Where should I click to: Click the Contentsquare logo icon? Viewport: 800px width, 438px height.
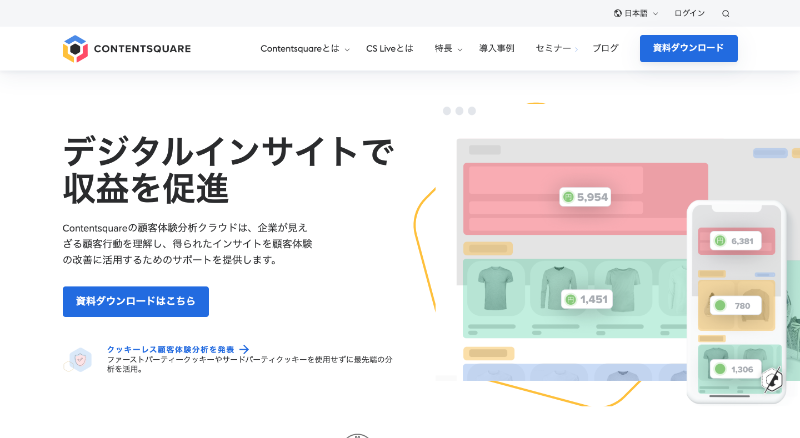[x=75, y=48]
